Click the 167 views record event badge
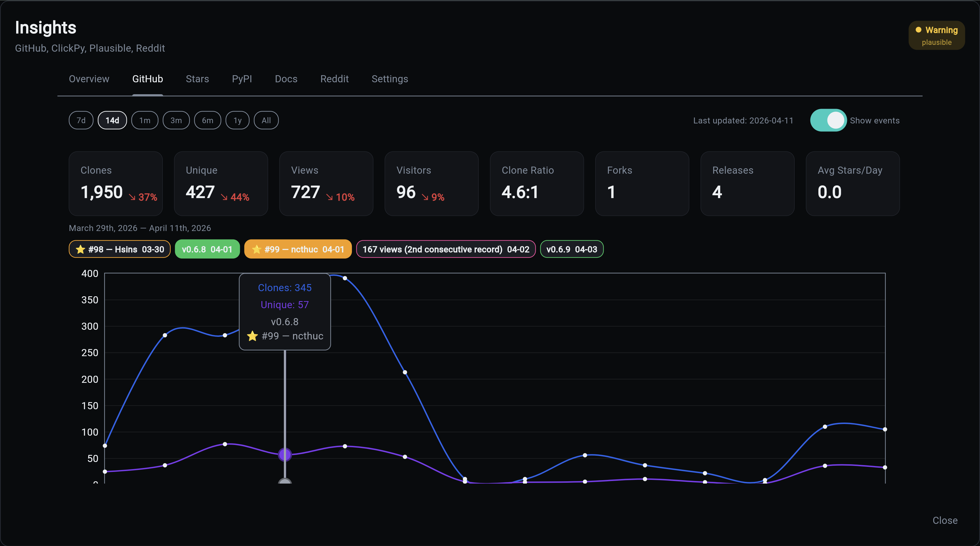The width and height of the screenshot is (980, 546). [x=445, y=249]
